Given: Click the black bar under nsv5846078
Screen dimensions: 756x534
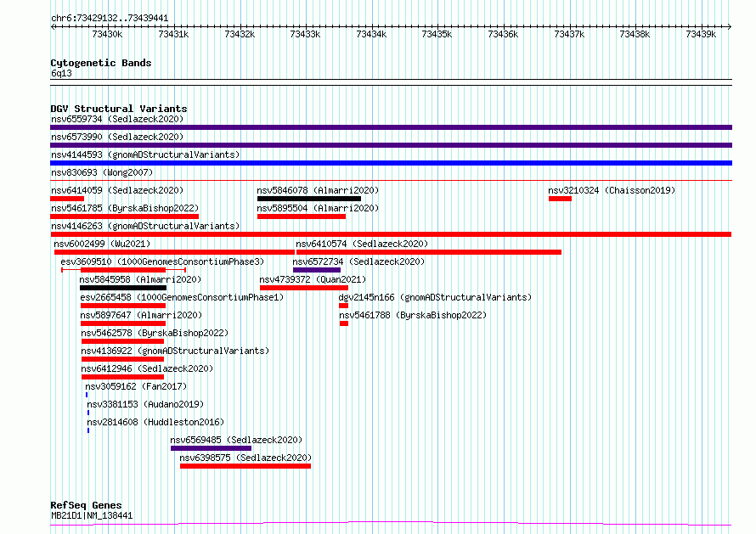Looking at the screenshot, I should [x=309, y=199].
